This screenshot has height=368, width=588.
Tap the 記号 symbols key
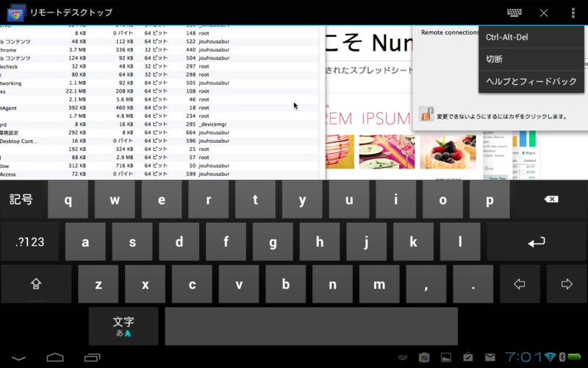click(21, 199)
